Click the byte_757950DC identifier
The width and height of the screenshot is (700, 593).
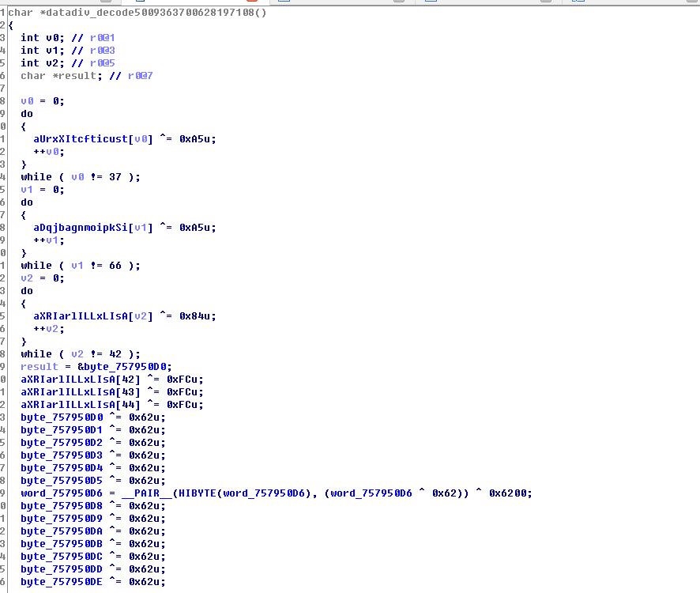tap(62, 557)
